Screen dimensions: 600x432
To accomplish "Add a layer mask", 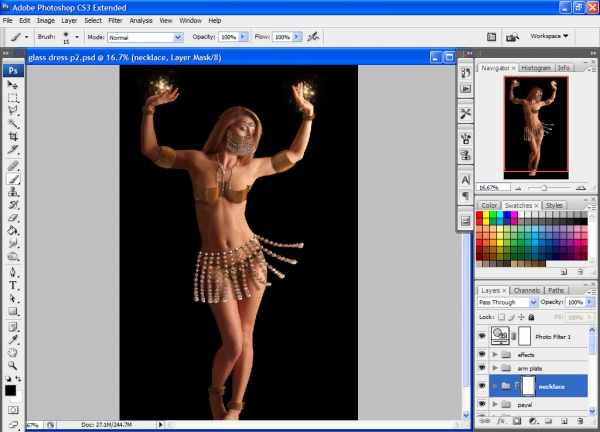I will click(517, 421).
